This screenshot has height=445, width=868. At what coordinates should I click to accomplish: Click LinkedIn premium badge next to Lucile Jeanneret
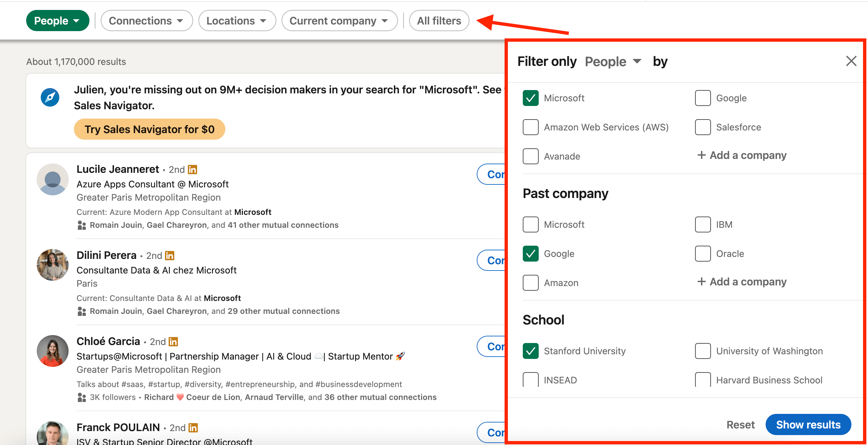(x=192, y=170)
